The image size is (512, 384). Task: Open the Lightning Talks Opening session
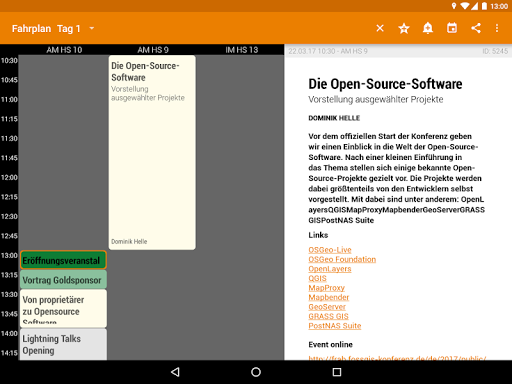[63, 344]
